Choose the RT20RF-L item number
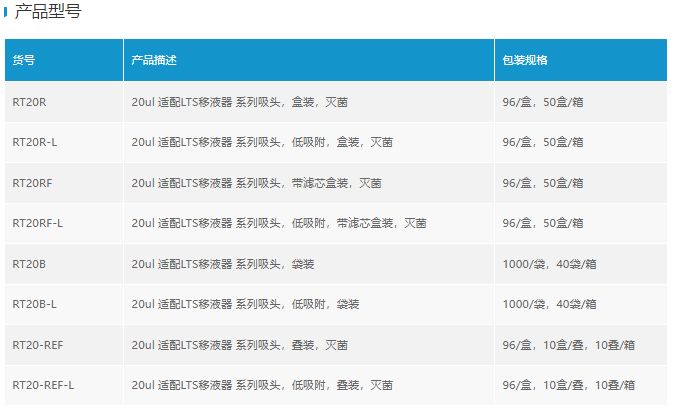Viewport: 680px width, 415px height. point(38,223)
